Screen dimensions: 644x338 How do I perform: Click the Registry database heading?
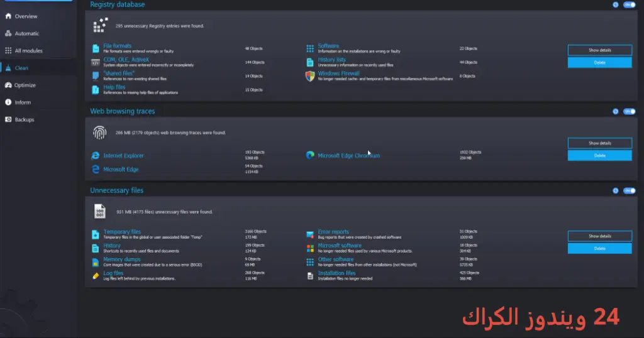pyautogui.click(x=118, y=4)
